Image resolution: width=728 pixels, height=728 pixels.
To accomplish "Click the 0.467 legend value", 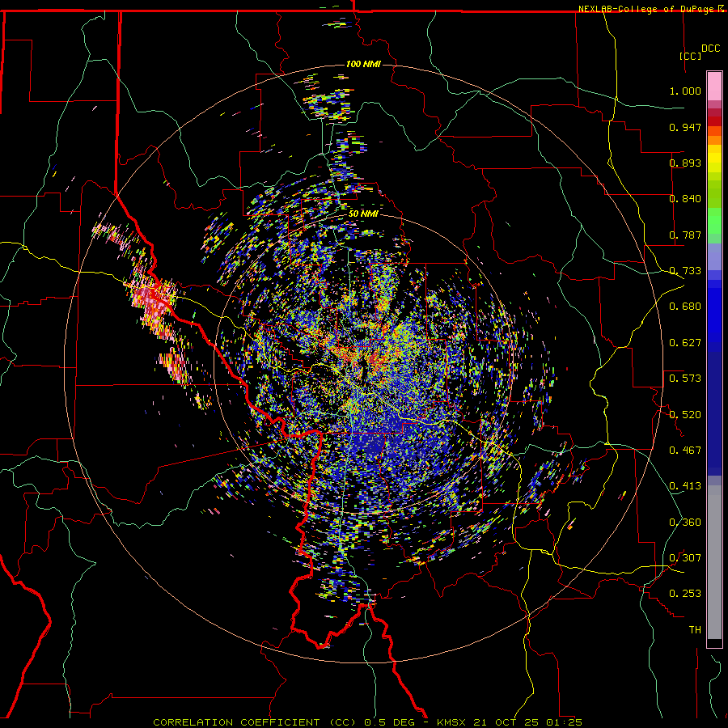I will click(685, 451).
